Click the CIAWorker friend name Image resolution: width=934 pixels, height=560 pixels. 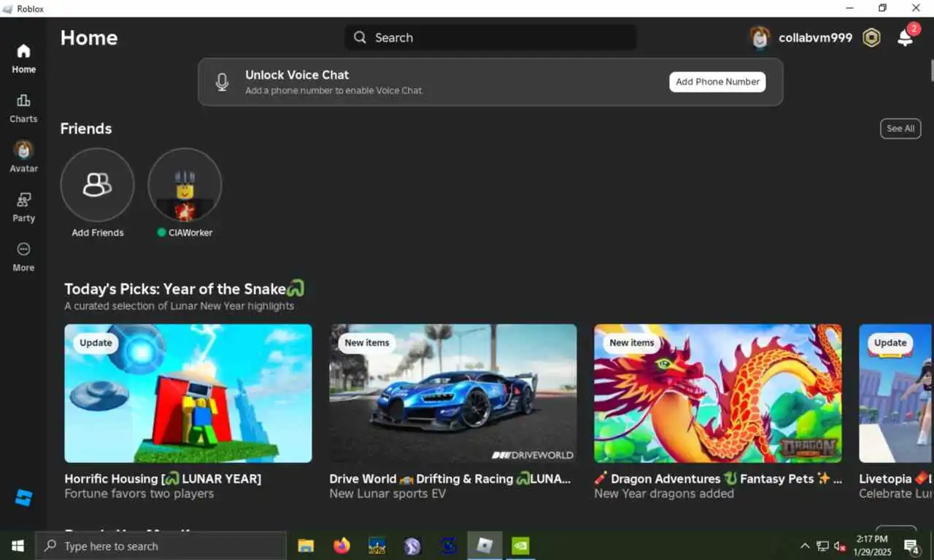click(190, 233)
